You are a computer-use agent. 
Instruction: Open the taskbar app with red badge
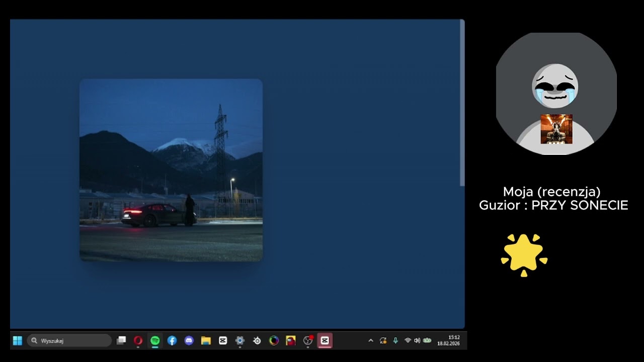pyautogui.click(x=308, y=341)
